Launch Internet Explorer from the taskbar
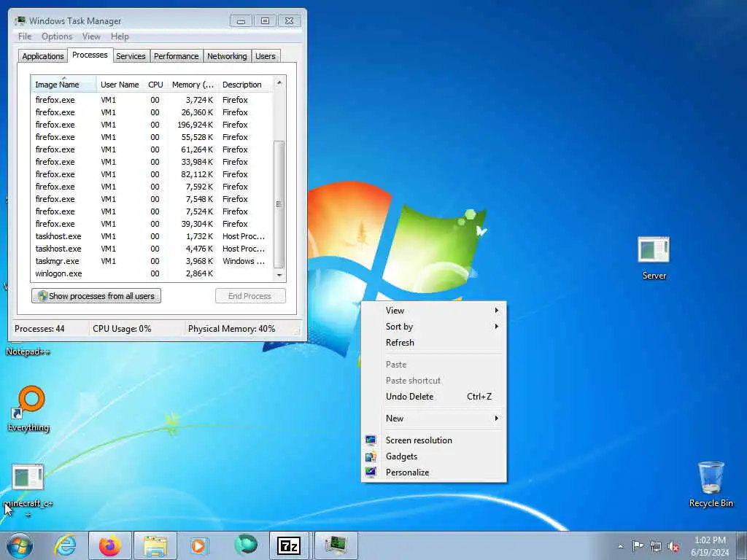 65,545
